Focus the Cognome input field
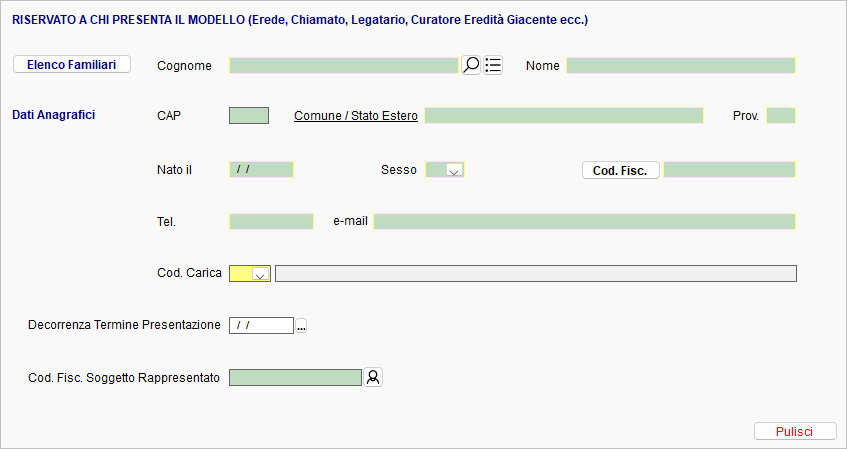This screenshot has height=449, width=847. (344, 65)
